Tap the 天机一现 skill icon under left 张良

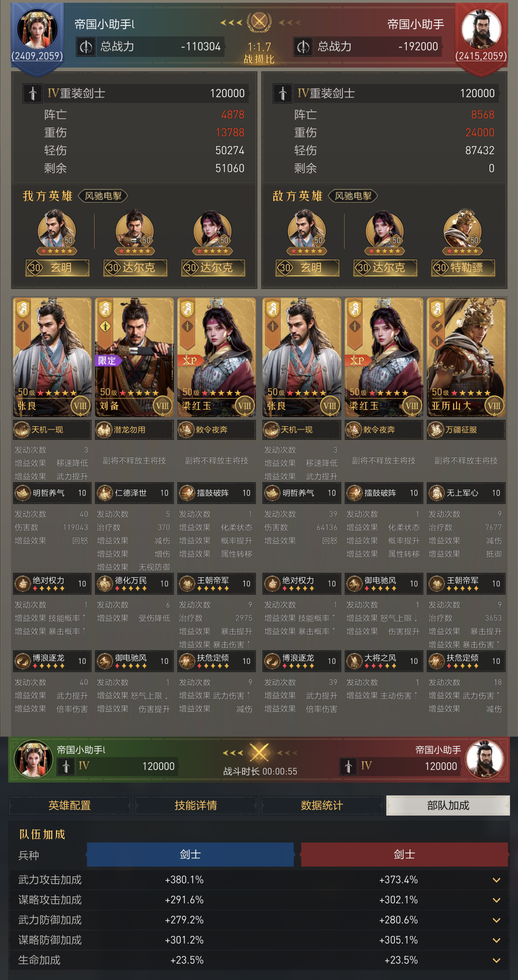[22, 429]
